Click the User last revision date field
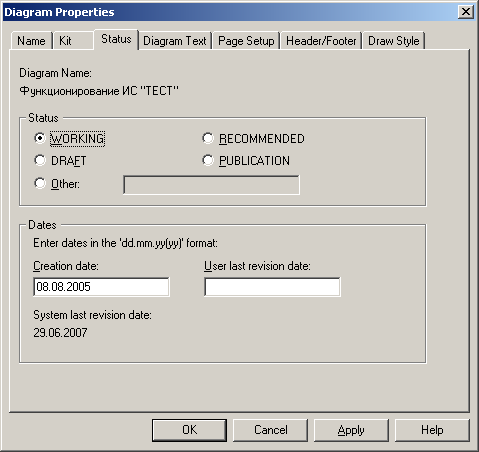 272,287
